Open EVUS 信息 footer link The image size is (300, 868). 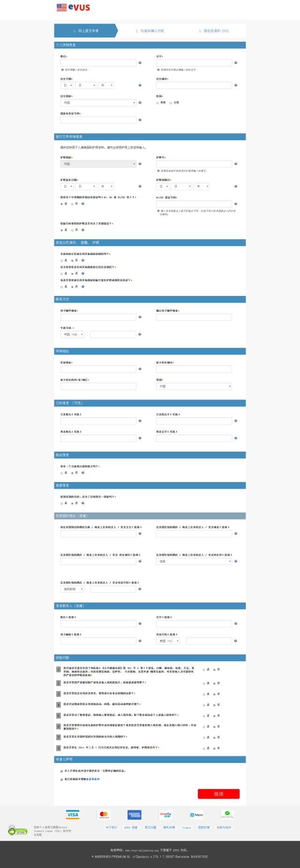pyautogui.click(x=131, y=828)
